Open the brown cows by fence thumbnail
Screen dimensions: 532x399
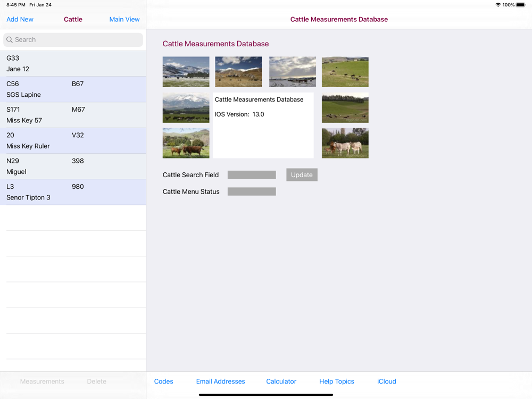186,143
